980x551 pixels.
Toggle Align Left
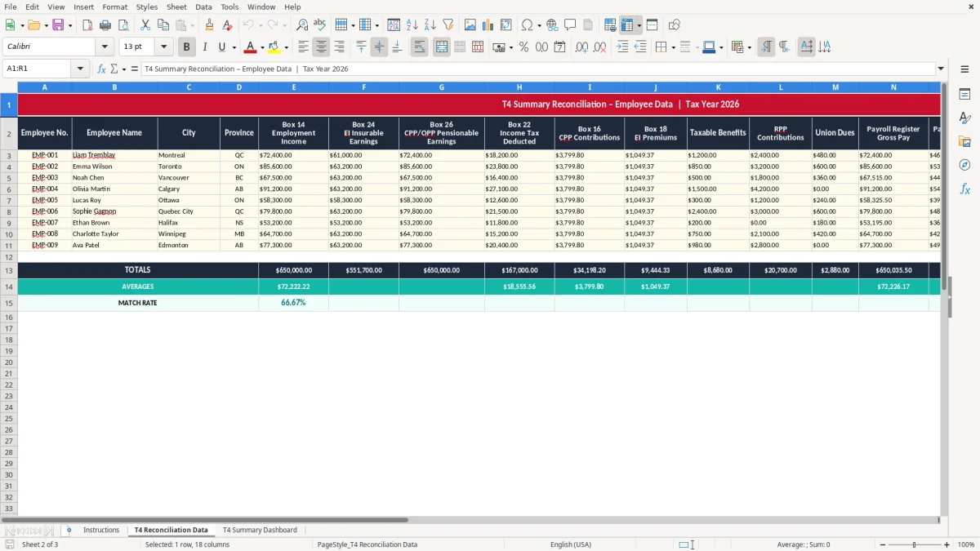304,47
